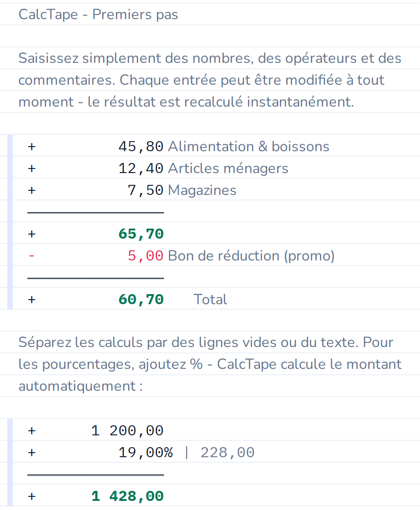The image size is (420, 510).
Task: Click the green 65,70 subtotal
Action: (x=141, y=234)
